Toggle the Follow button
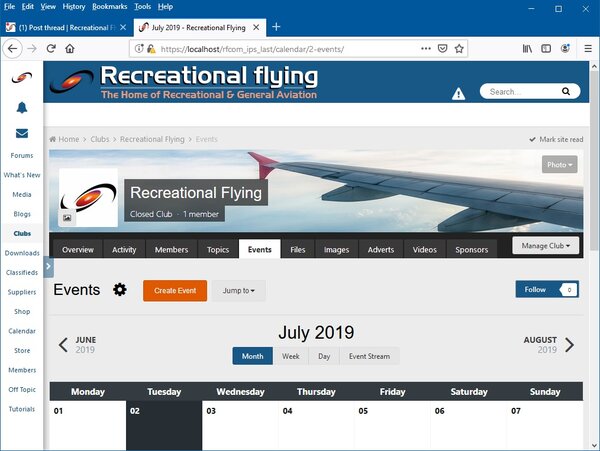The image size is (600, 451). [x=547, y=289]
